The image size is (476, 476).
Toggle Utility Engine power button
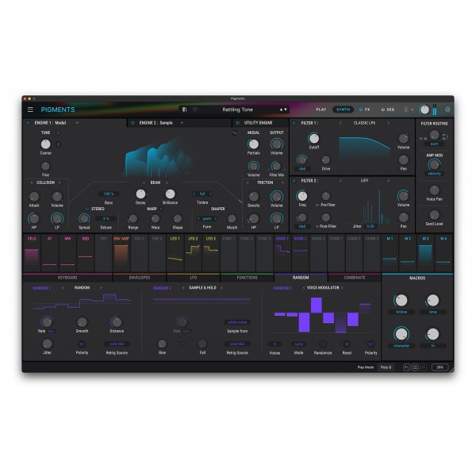coord(238,123)
